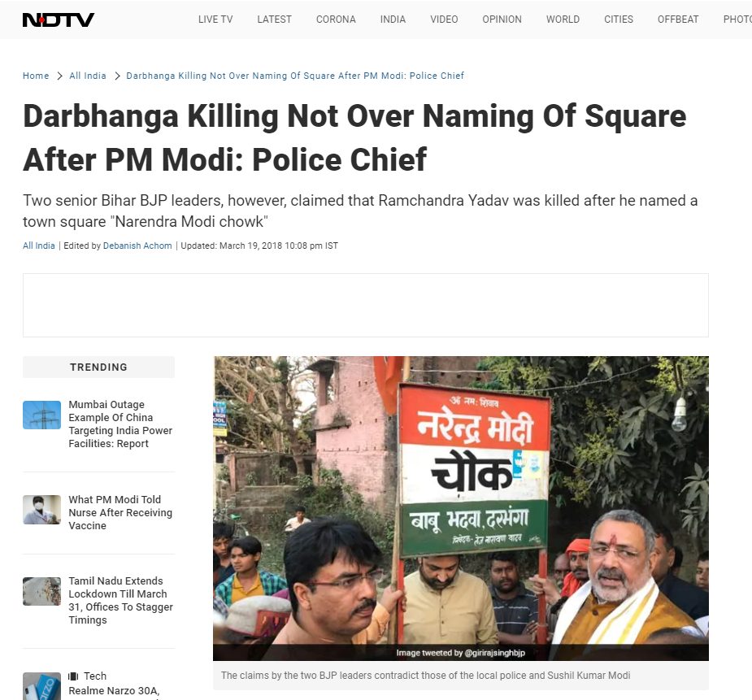The image size is (752, 700).
Task: Open the WORLD news section
Action: pyautogui.click(x=563, y=20)
